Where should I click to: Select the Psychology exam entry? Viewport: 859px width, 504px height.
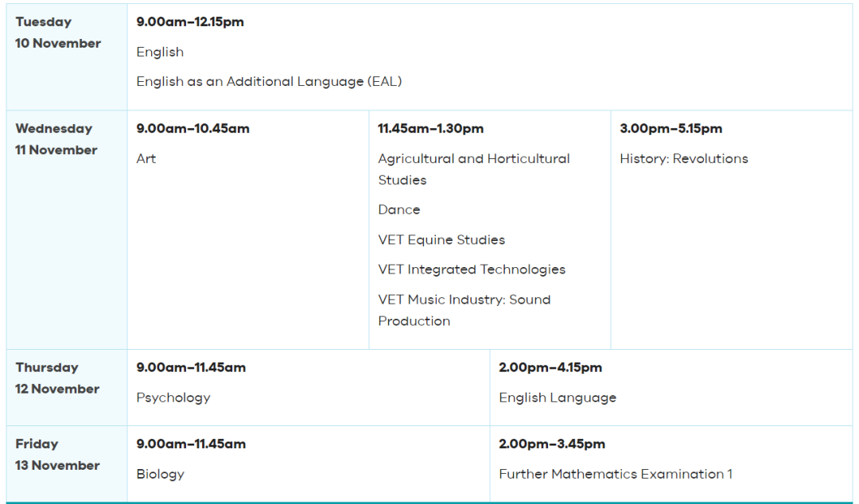[x=173, y=397]
